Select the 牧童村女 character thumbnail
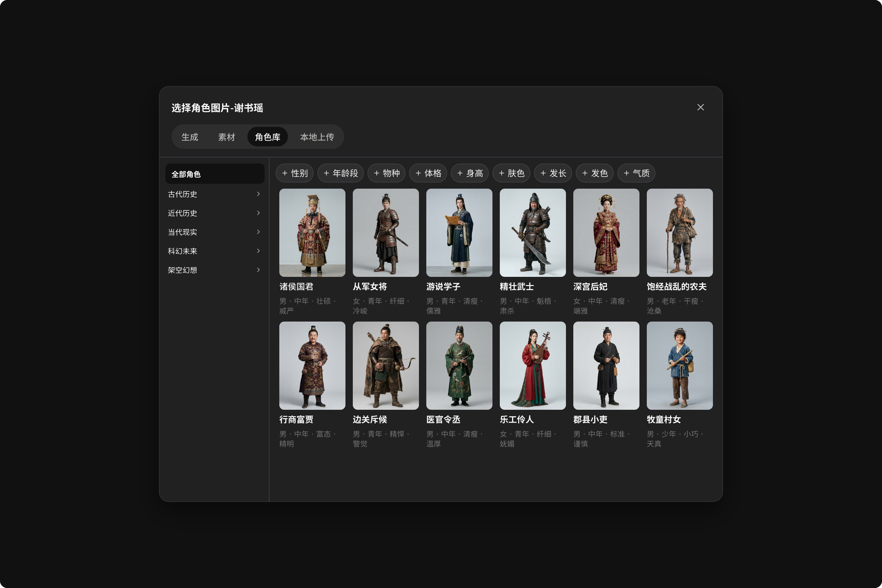 [680, 366]
